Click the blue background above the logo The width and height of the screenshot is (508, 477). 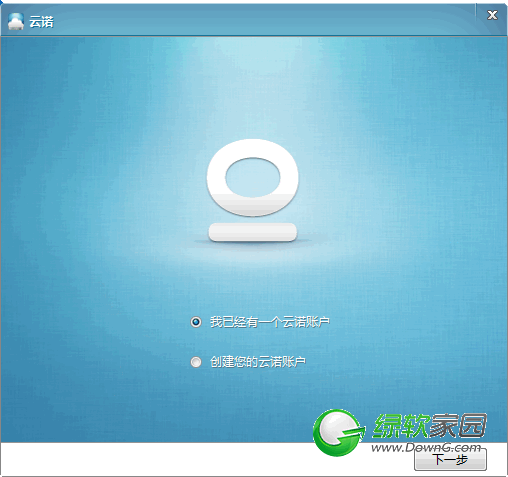click(253, 87)
